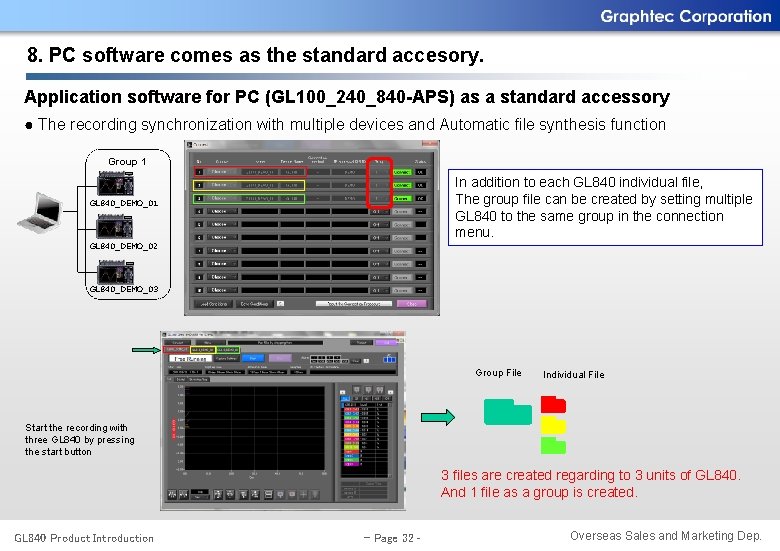This screenshot has height=551, width=780.
Task: Click the laptop computer icon
Action: pyautogui.click(x=41, y=213)
